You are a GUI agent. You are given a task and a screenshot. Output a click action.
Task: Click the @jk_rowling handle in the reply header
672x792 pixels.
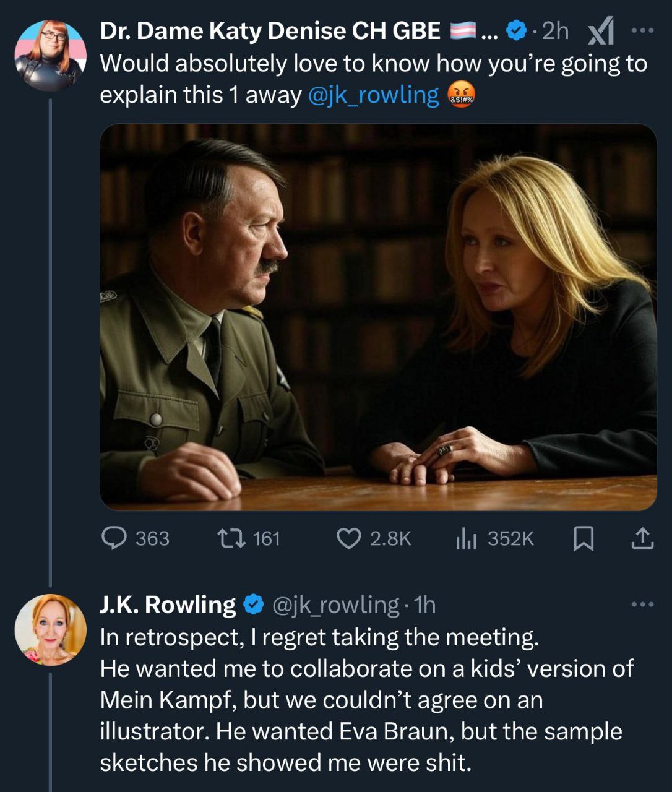335,605
